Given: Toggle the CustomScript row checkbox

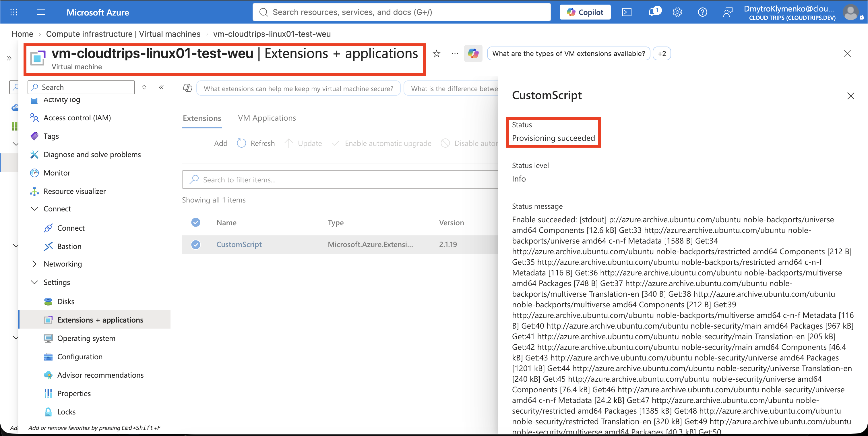Looking at the screenshot, I should (196, 244).
